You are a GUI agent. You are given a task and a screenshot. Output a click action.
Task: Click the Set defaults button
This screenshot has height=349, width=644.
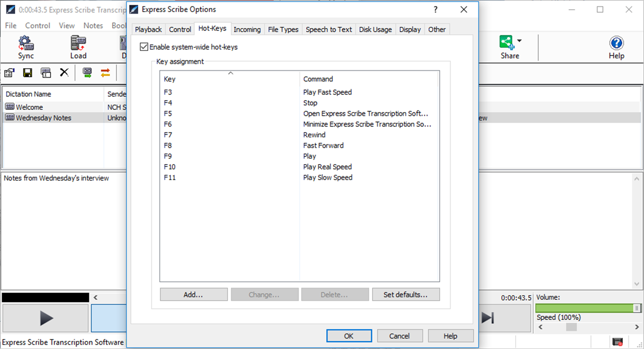click(x=406, y=294)
